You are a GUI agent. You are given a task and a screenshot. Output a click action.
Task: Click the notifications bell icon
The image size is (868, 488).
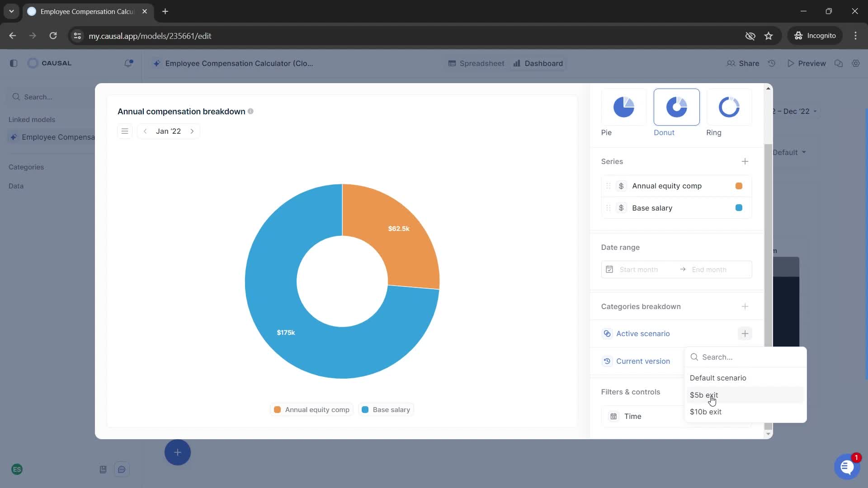tap(128, 62)
